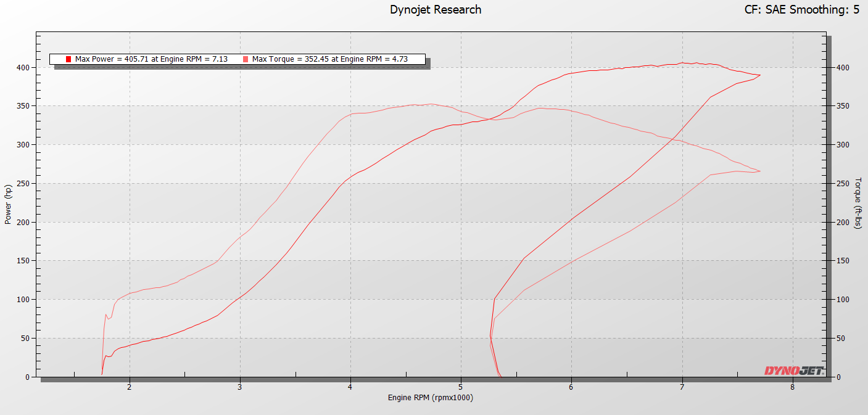This screenshot has width=868, height=415.
Task: Click the 5 tick label on RPM axis
Action: point(461,387)
